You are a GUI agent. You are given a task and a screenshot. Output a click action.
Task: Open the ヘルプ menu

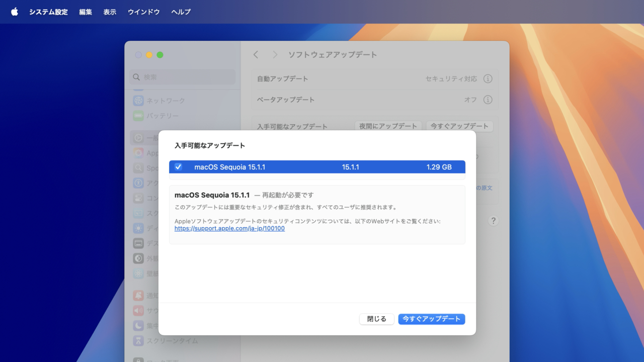pos(181,12)
